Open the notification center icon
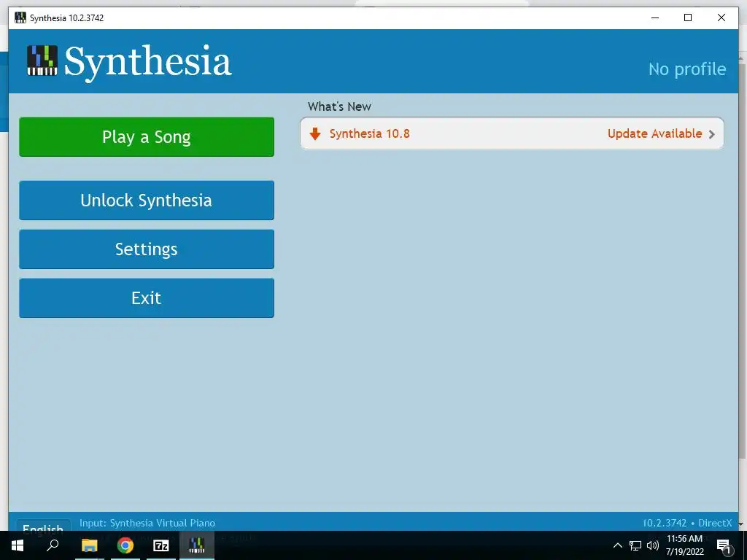Image resolution: width=747 pixels, height=560 pixels. [724, 545]
